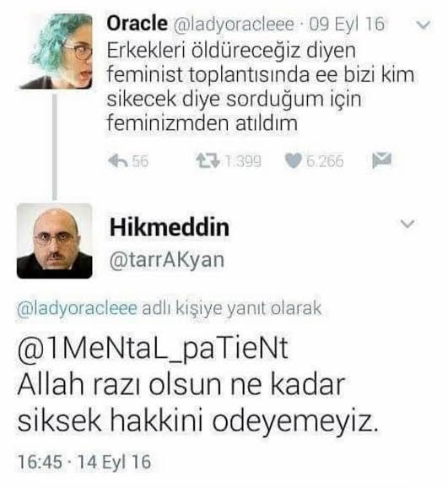This screenshot has width=448, height=488.
Task: Click the @ladyoracleee handle beside Oracle
Action: click(x=234, y=24)
